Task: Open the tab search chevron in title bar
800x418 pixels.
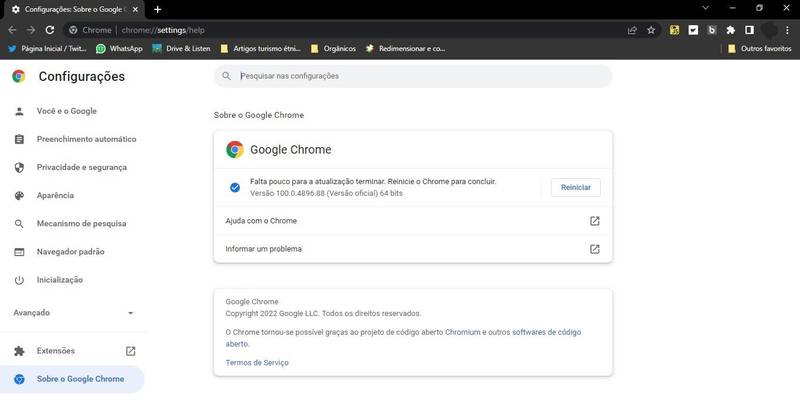Action: (706, 8)
